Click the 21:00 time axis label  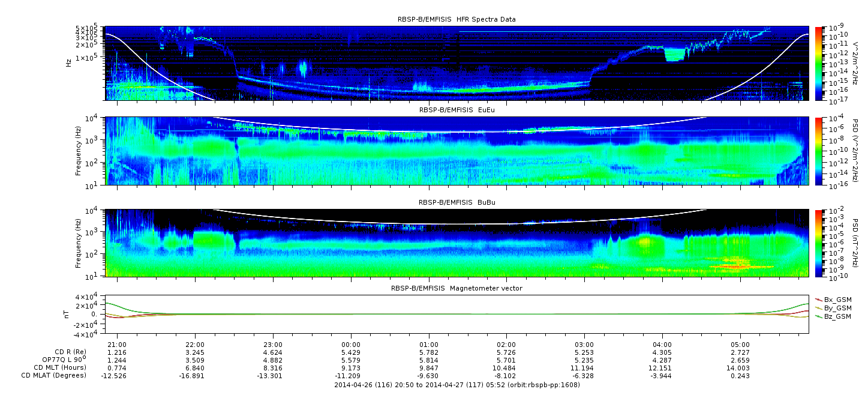coord(117,345)
